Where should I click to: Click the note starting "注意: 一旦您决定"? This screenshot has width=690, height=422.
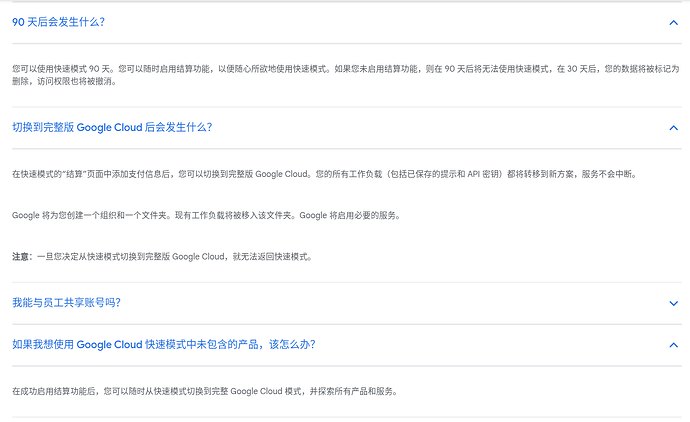[x=162, y=257]
